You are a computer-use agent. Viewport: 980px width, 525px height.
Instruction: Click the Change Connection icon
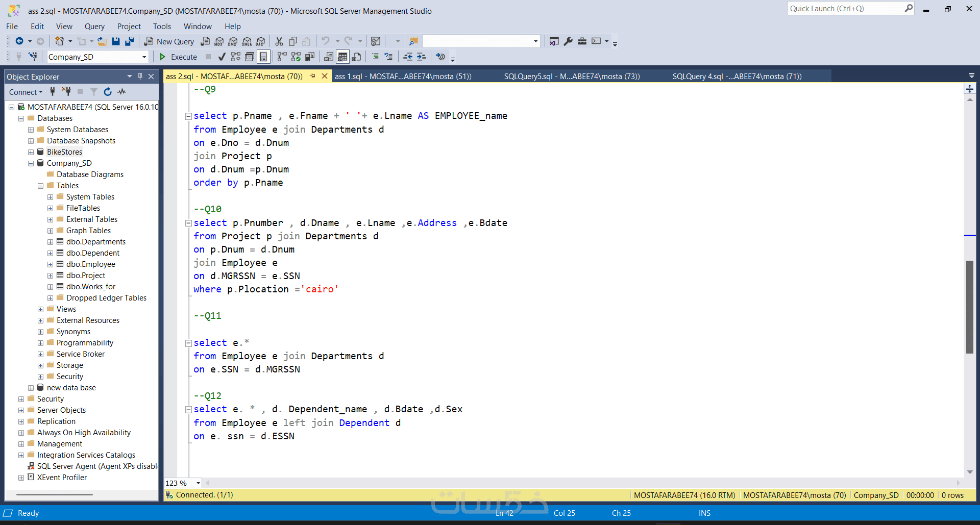[33, 57]
